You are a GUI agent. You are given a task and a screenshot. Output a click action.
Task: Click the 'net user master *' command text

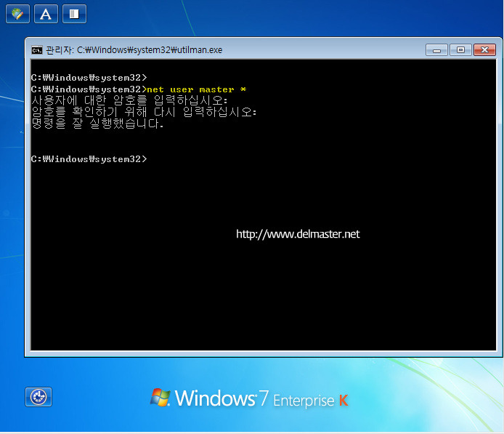(197, 89)
